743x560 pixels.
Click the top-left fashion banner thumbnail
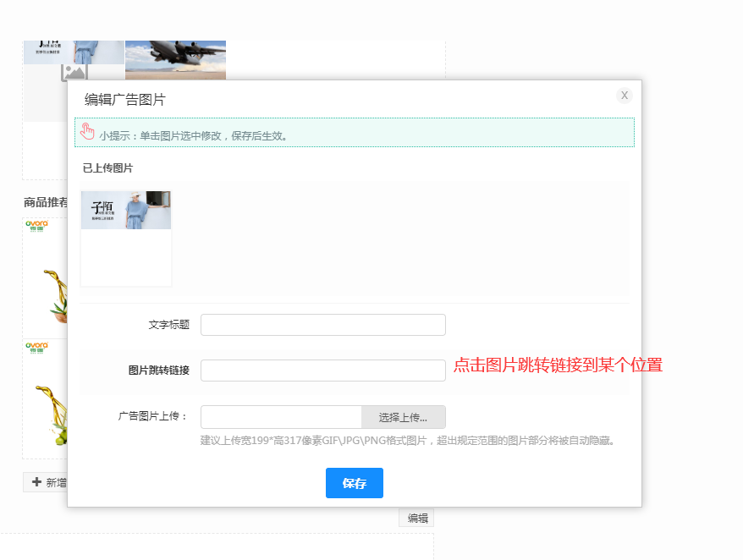[x=74, y=52]
